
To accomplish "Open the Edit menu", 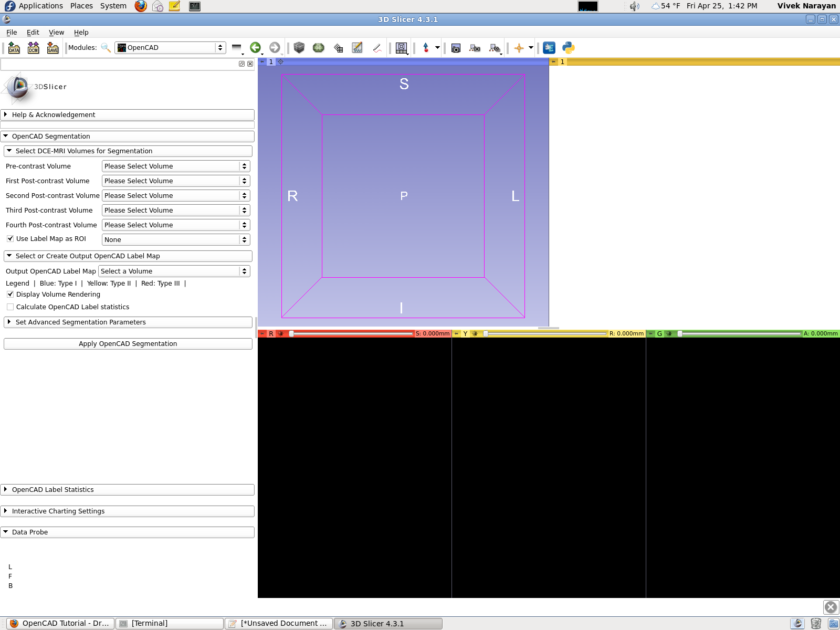I will tap(33, 33).
